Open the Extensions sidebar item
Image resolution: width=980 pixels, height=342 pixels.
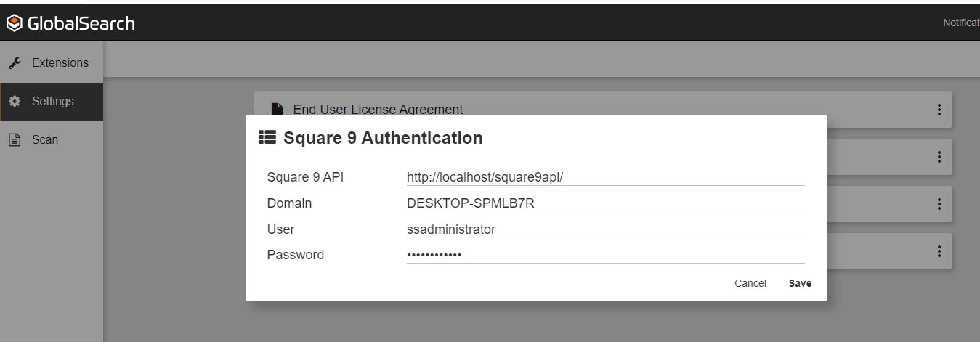pos(60,63)
